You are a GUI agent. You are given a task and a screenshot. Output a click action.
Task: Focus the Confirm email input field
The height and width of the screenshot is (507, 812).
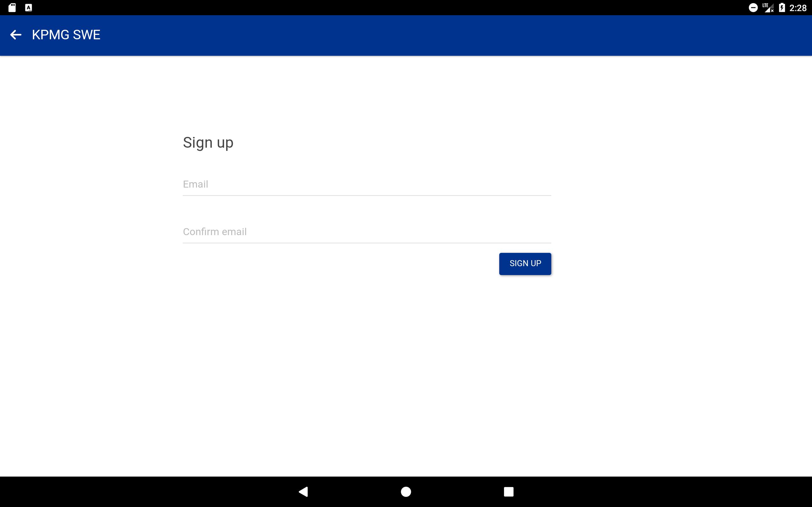click(x=367, y=232)
